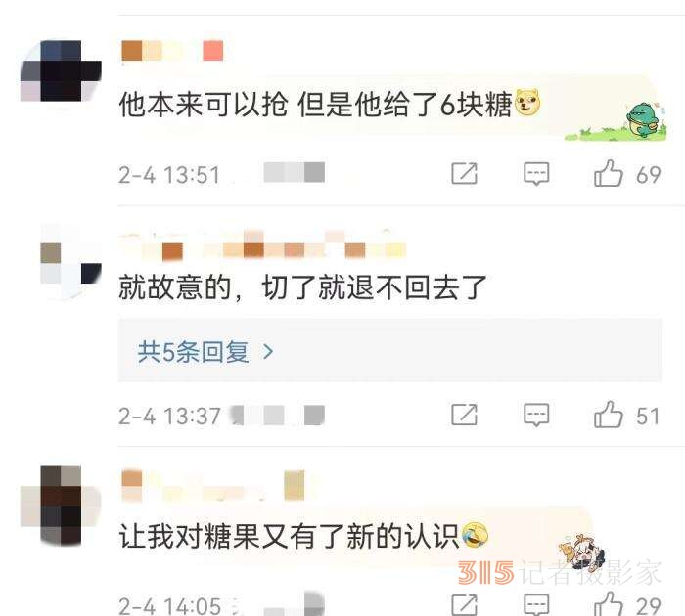The image size is (685, 616).
Task: Select comment text 就故意的，切了就退不回去了
Action: point(302,288)
